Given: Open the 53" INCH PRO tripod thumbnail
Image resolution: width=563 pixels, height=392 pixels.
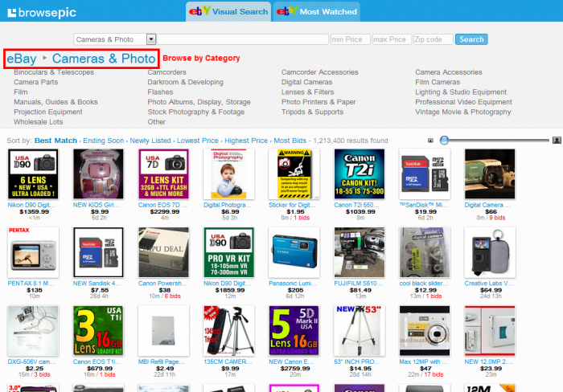Looking at the screenshot, I should pyautogui.click(x=360, y=331).
